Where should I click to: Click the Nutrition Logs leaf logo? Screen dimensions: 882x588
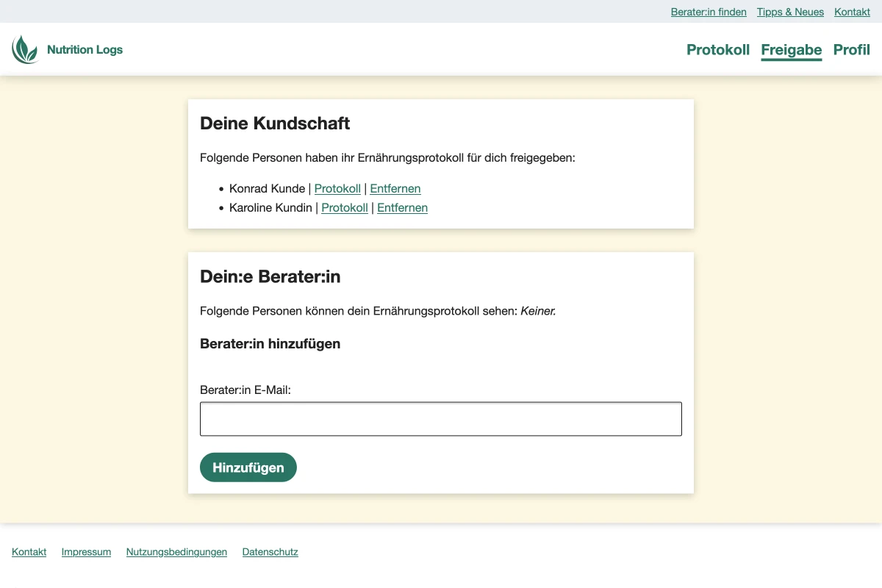click(x=25, y=49)
